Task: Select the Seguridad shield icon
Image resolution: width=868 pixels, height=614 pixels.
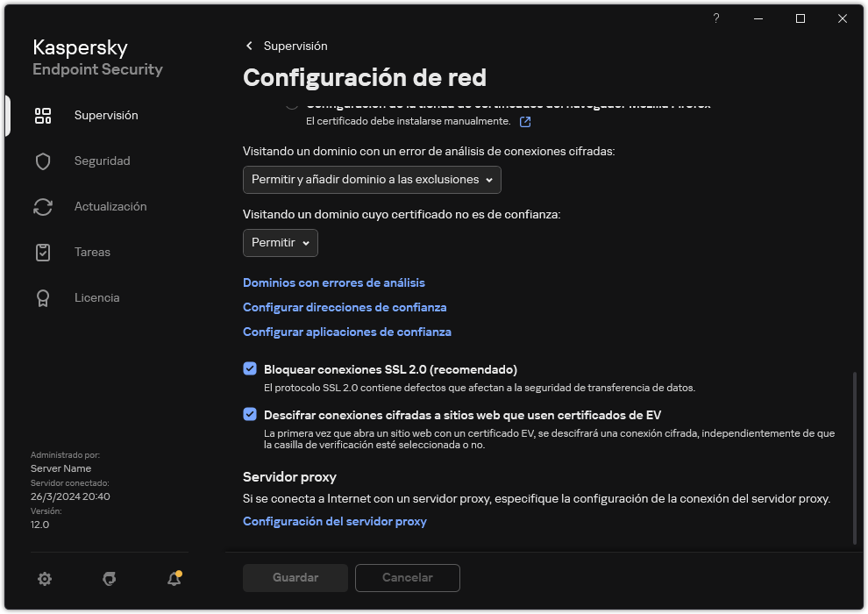Action: 43,161
